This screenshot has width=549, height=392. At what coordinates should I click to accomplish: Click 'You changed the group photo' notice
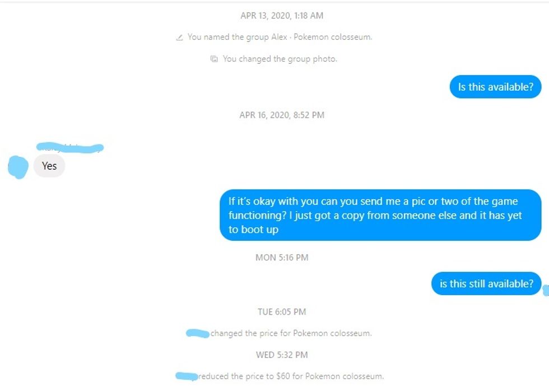[x=280, y=59]
